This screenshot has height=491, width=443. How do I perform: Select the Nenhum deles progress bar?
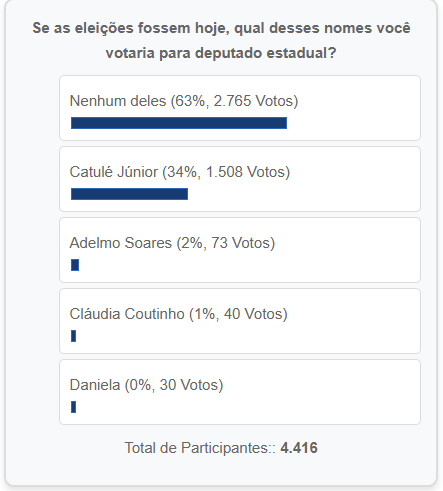179,123
